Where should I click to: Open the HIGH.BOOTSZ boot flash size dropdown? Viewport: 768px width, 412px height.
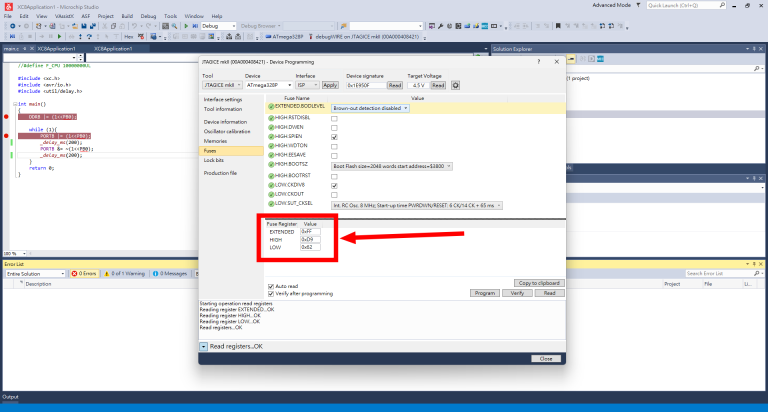click(x=392, y=167)
